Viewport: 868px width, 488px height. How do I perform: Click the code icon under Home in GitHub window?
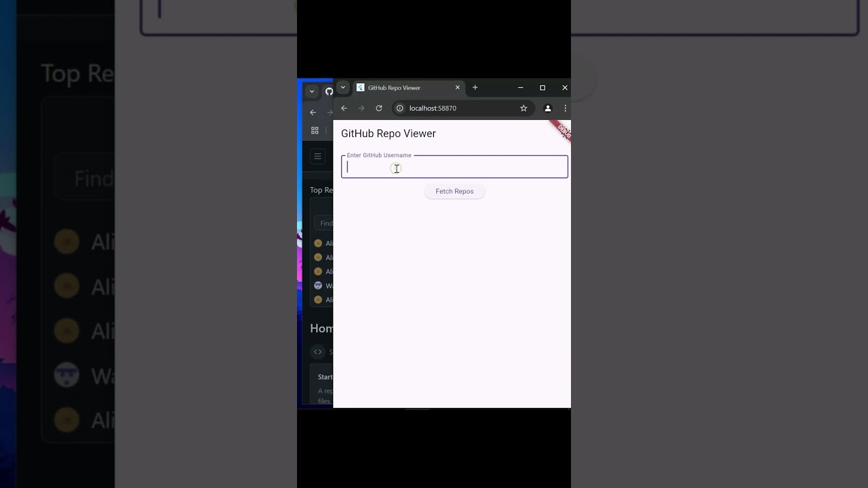(x=317, y=352)
